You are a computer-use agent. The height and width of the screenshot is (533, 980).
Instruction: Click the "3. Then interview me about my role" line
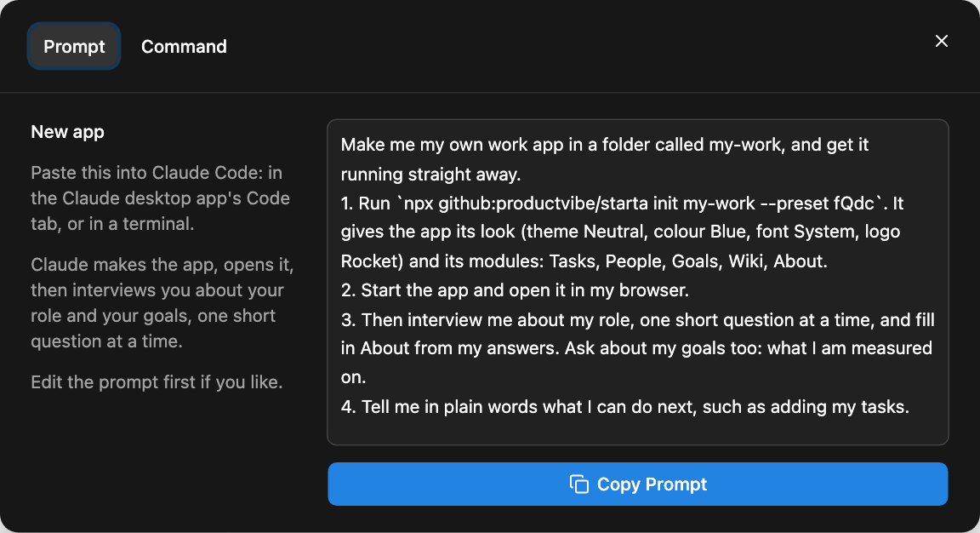pos(637,319)
